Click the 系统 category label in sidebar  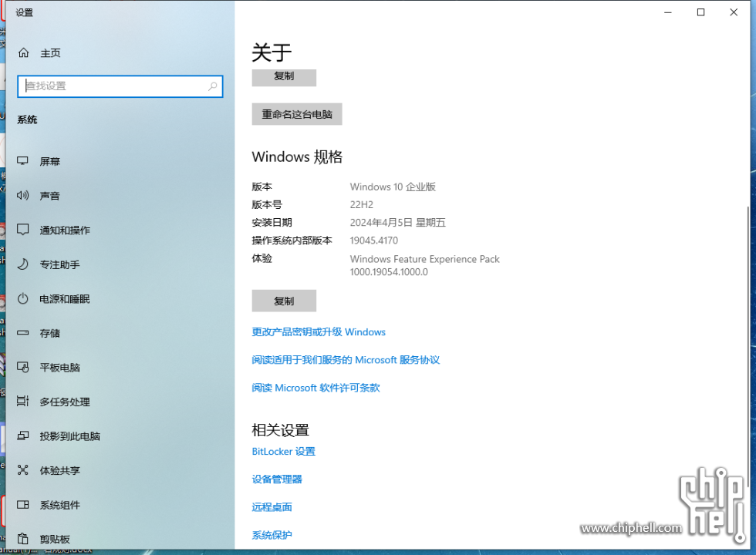click(27, 119)
